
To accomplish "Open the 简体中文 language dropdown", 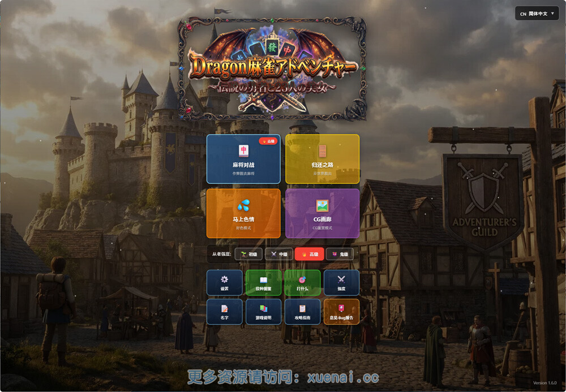I will click(537, 13).
